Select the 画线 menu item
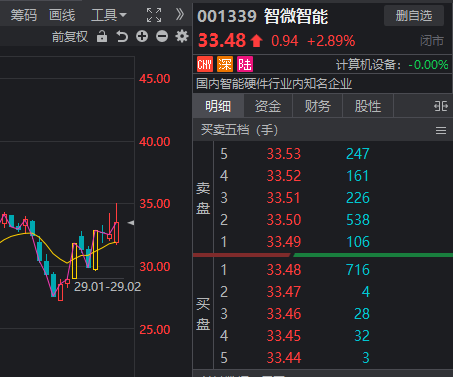 point(62,15)
